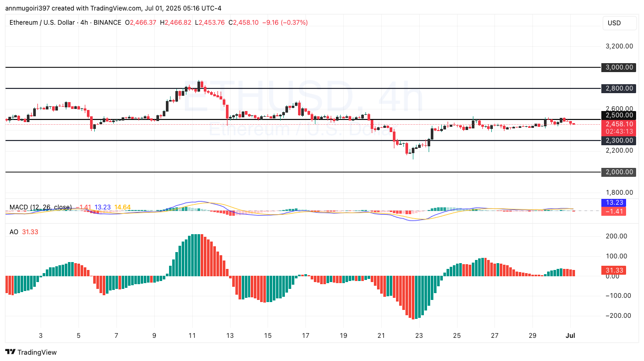Click the 3,200.00 price axis label
This screenshot has width=644, height=361.
coord(619,46)
